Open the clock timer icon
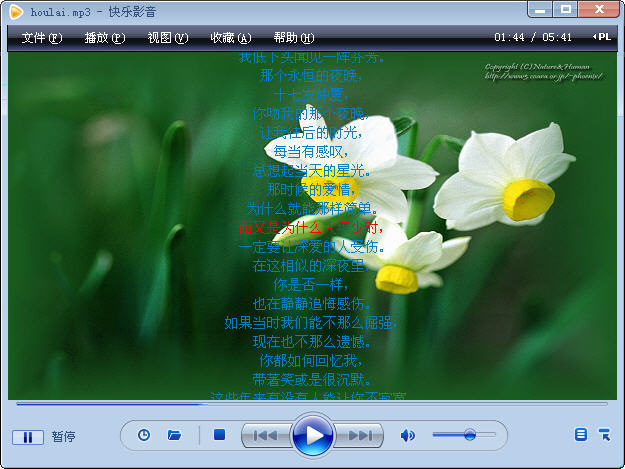Screen dimensions: 625x469 pos(144,435)
